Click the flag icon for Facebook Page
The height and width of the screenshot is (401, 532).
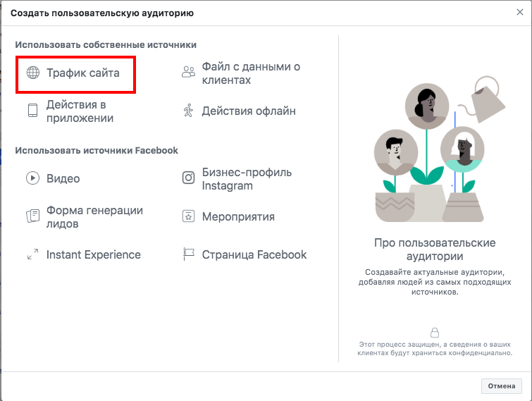pos(189,254)
